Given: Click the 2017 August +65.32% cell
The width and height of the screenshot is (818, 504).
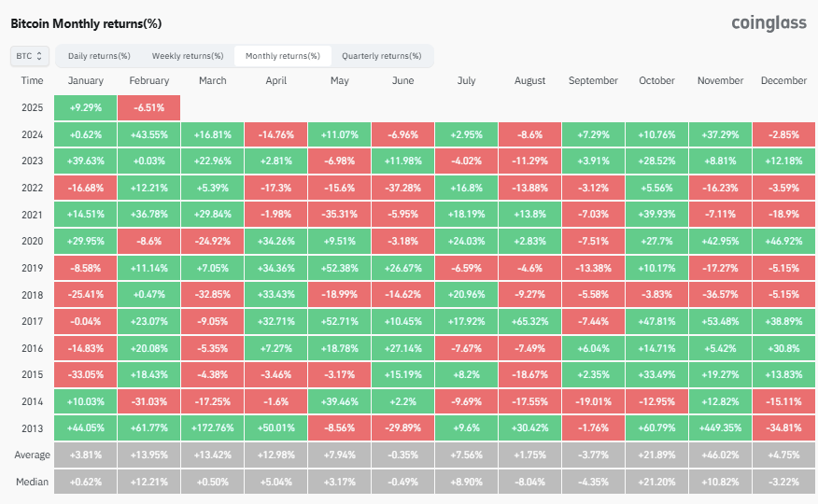Looking at the screenshot, I should click(530, 321).
